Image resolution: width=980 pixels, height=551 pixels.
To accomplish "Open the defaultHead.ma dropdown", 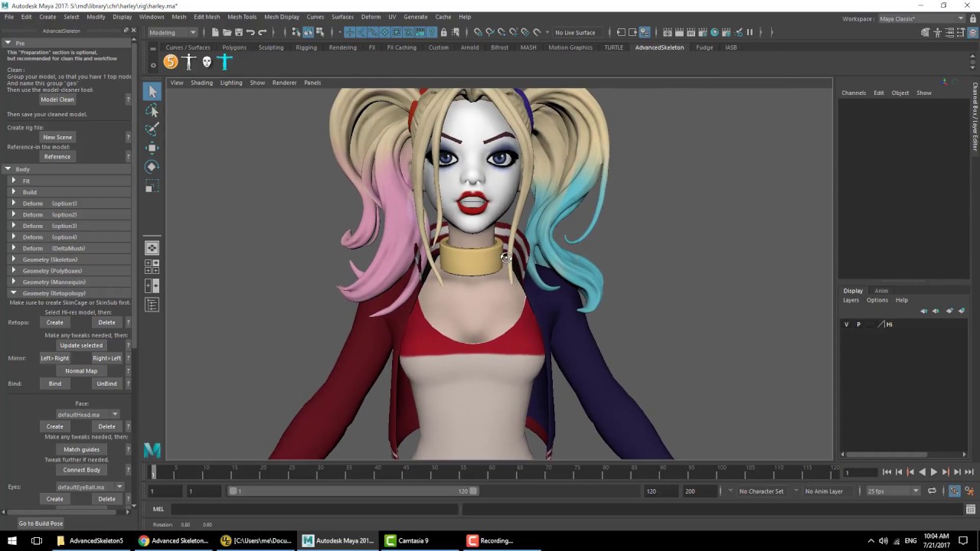I will (x=87, y=415).
